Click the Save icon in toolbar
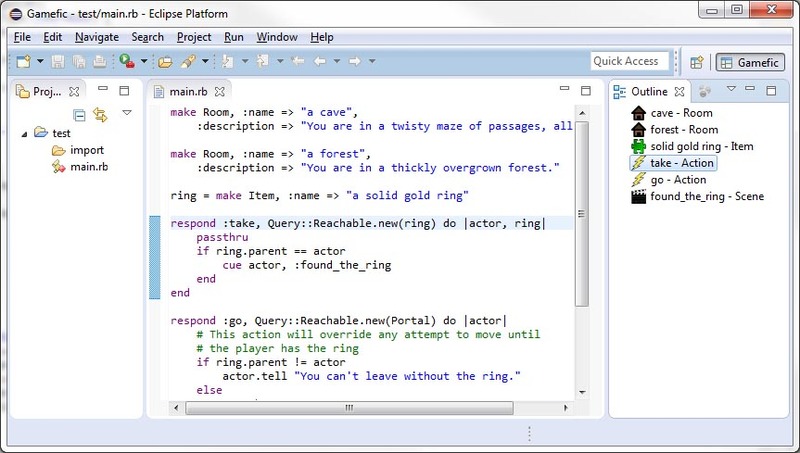 (x=58, y=61)
